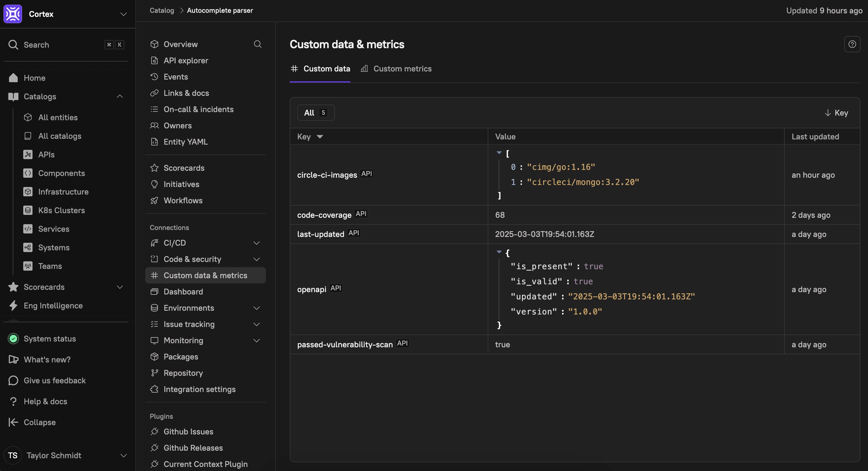
Task: Collapse the Catalogs section chevron
Action: tap(120, 96)
